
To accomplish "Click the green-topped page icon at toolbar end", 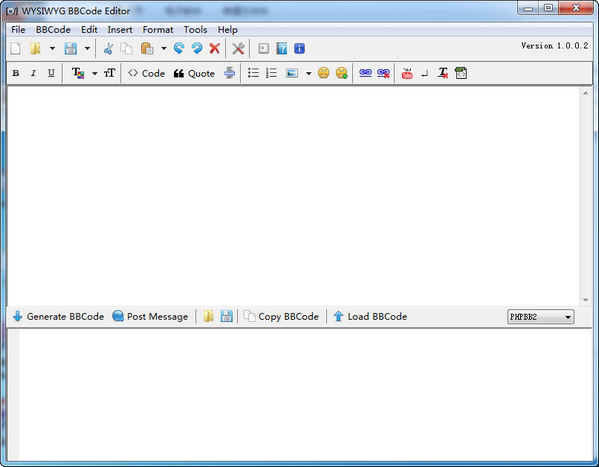I will (x=461, y=73).
